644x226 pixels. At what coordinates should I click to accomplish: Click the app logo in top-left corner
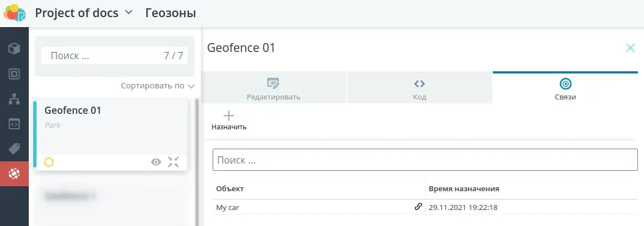click(x=14, y=13)
